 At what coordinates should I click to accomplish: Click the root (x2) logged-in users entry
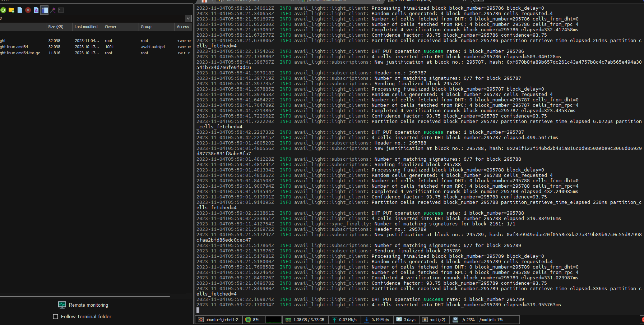point(434,319)
